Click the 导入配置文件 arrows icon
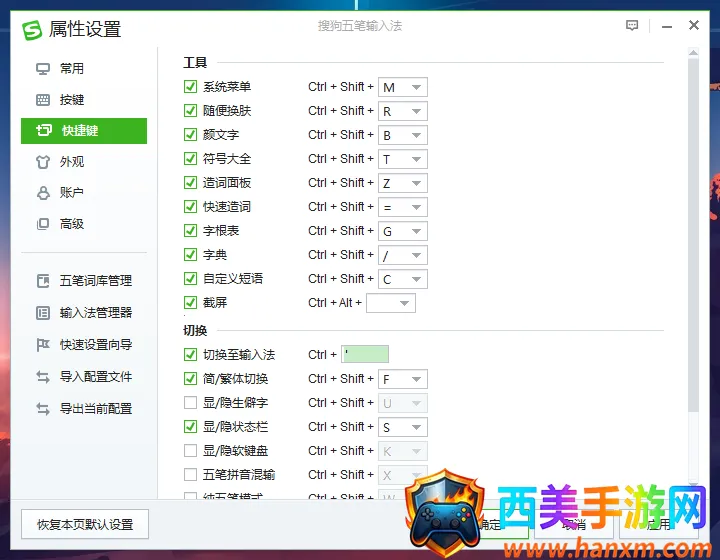 [43, 377]
